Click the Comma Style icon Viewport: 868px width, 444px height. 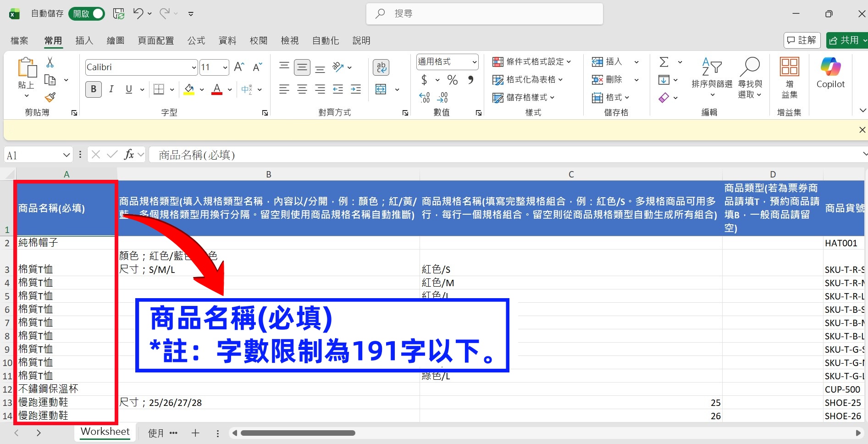[470, 80]
